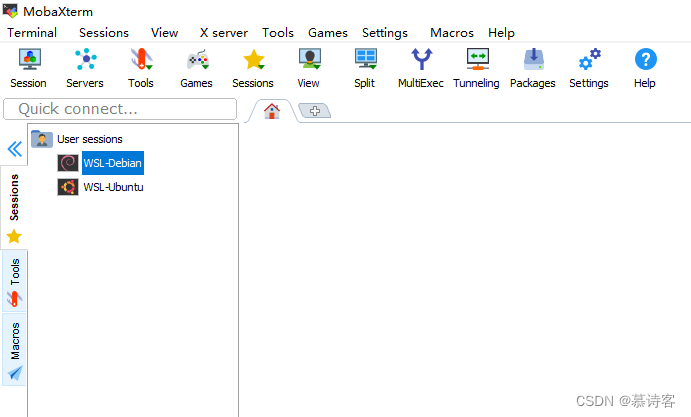Click the Quick connect input field
The image size is (691, 417).
pos(120,109)
